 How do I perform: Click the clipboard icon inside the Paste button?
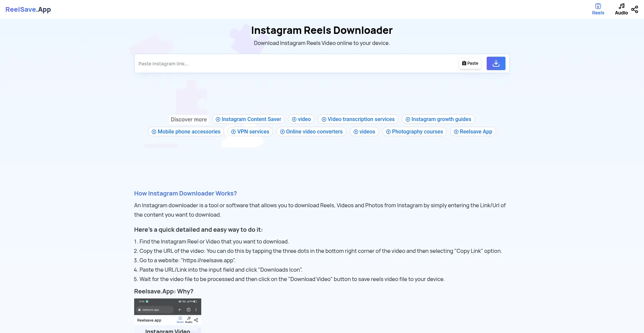pyautogui.click(x=464, y=63)
